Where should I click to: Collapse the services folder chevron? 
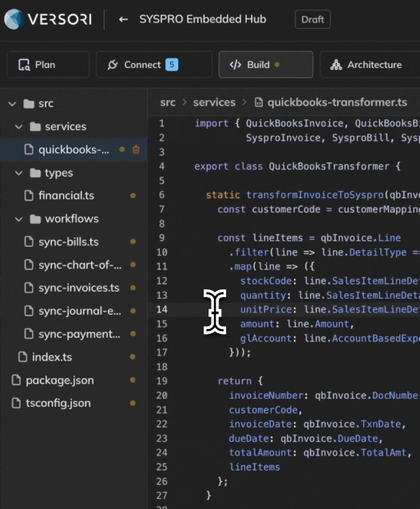click(x=19, y=126)
